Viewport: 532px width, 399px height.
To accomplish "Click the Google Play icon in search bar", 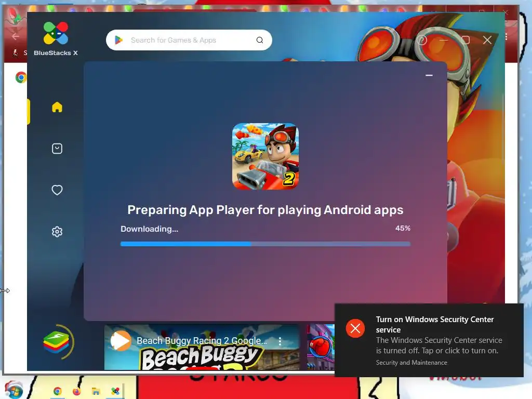I will coord(118,40).
